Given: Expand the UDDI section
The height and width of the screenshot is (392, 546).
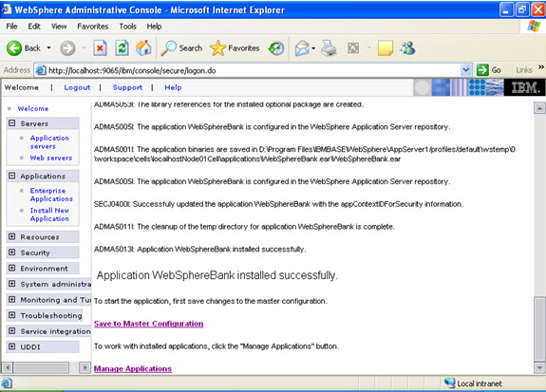Looking at the screenshot, I should pyautogui.click(x=12, y=346).
